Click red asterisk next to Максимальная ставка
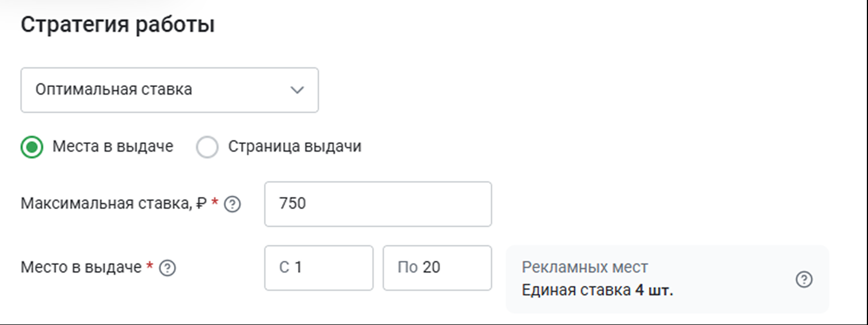The width and height of the screenshot is (868, 325). [x=215, y=204]
